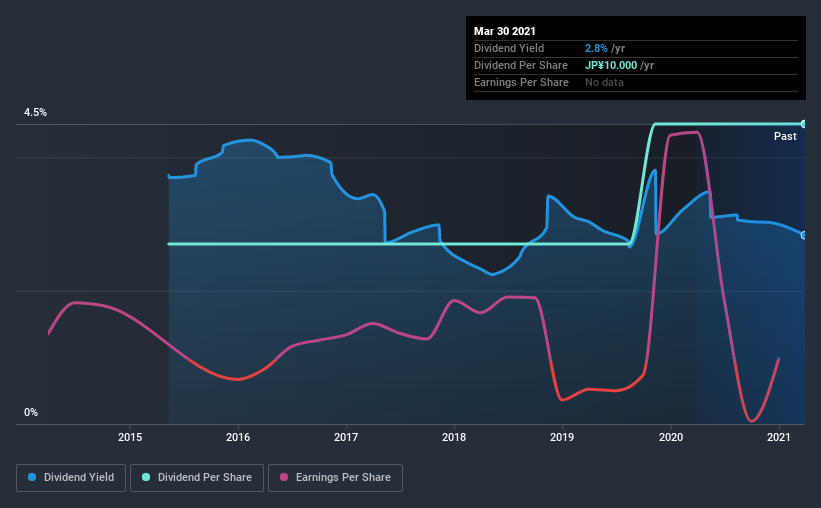Click the blue Dividend Yield legend dot
This screenshot has width=821, height=508.
tap(32, 477)
